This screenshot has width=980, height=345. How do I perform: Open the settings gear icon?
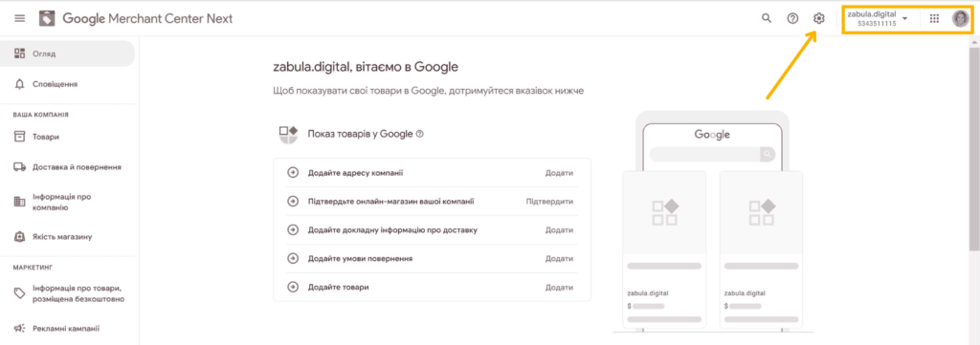tap(819, 19)
